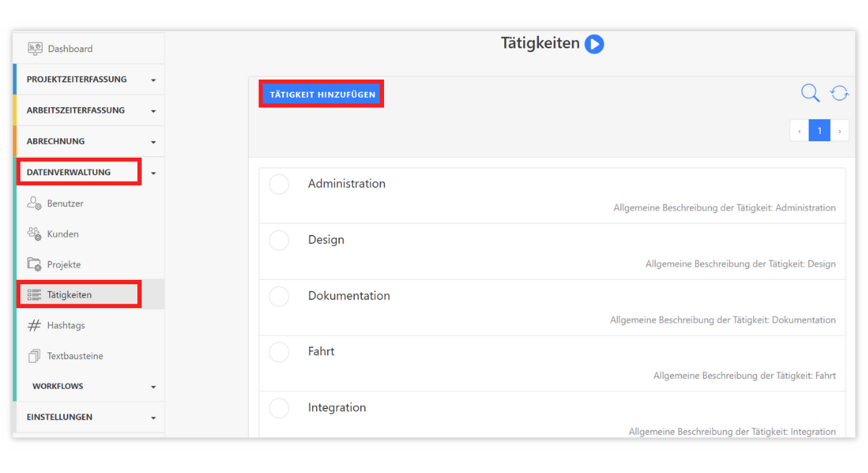The image size is (868, 473).
Task: Click the Textbausteine copy icon
Action: (x=34, y=356)
